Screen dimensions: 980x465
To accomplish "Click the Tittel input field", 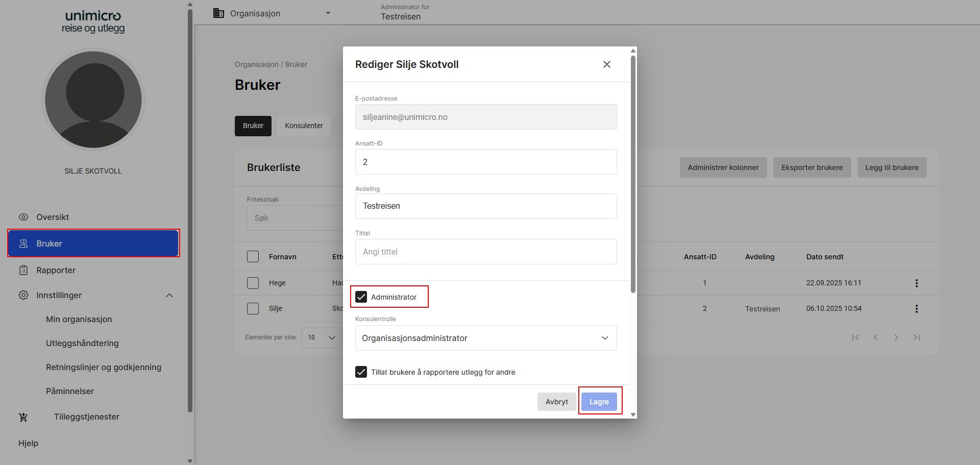I will click(x=485, y=252).
